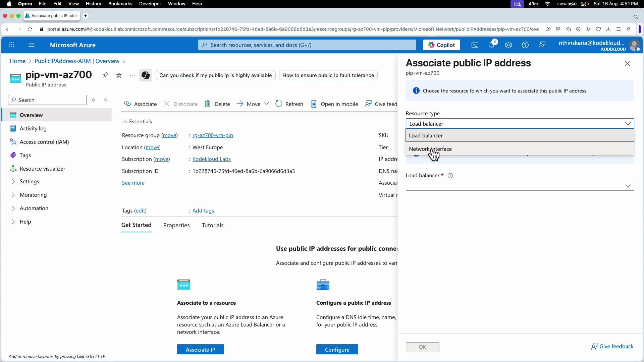Open the Azure apps grid launcher
Image resolution: width=644 pixels, height=362 pixels.
pos(11,45)
